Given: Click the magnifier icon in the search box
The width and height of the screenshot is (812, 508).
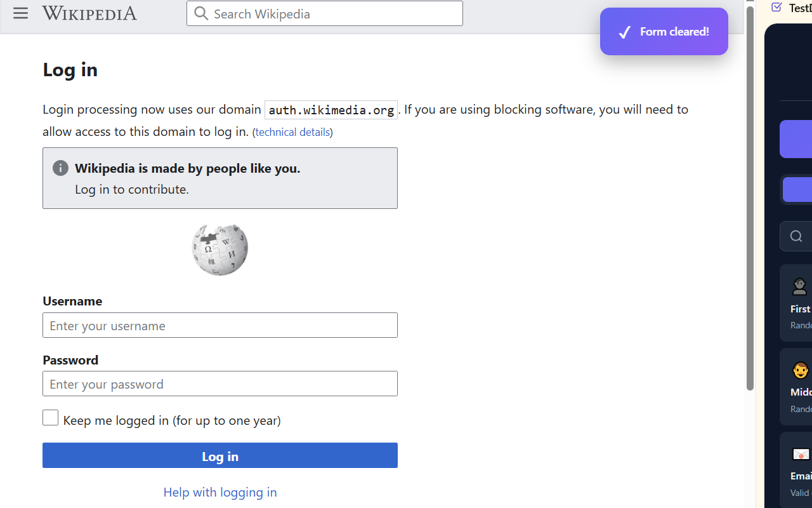Looking at the screenshot, I should coord(201,13).
